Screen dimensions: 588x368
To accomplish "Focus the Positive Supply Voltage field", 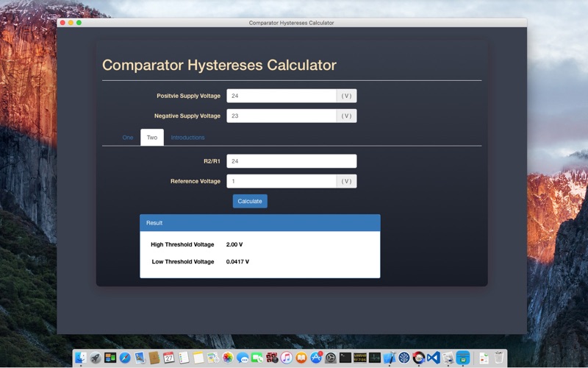I will pyautogui.click(x=282, y=96).
